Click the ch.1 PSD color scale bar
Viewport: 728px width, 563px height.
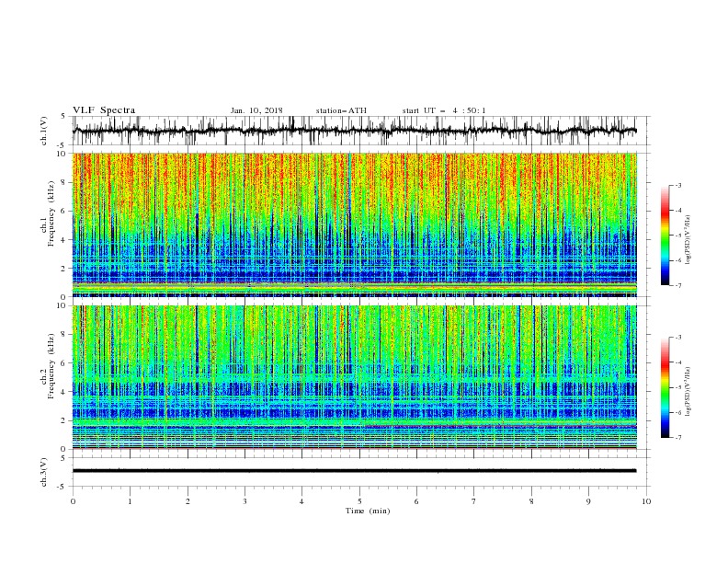[665, 236]
